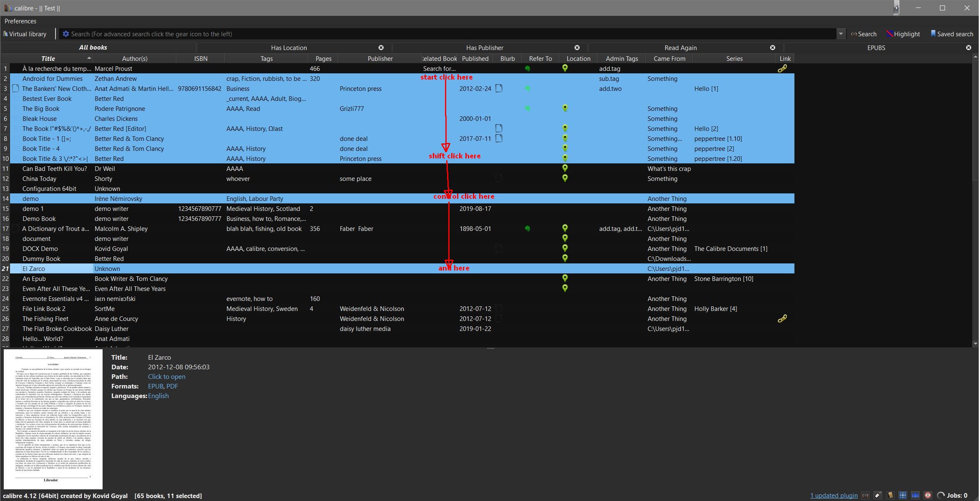
Task: Toggle the Cover grid view icon
Action: click(903, 495)
